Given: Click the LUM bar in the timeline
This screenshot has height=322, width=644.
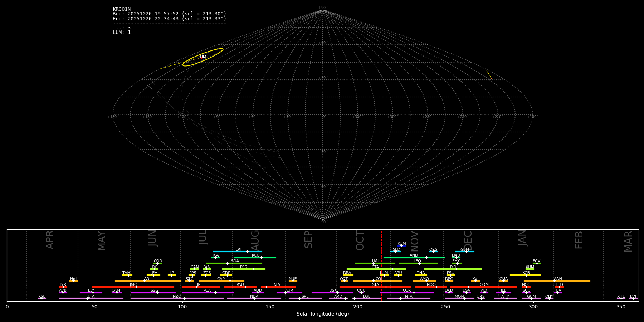Looking at the screenshot, I should (x=384, y=275).
